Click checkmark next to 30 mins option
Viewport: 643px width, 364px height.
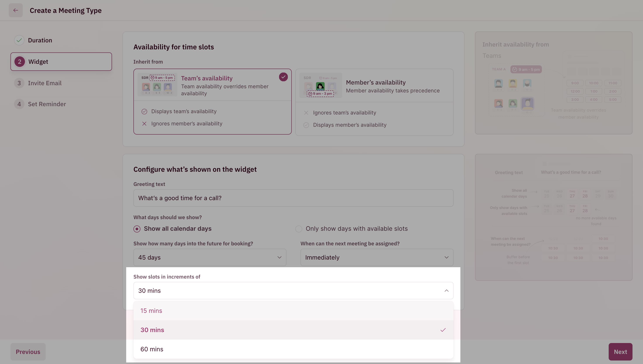click(x=443, y=330)
